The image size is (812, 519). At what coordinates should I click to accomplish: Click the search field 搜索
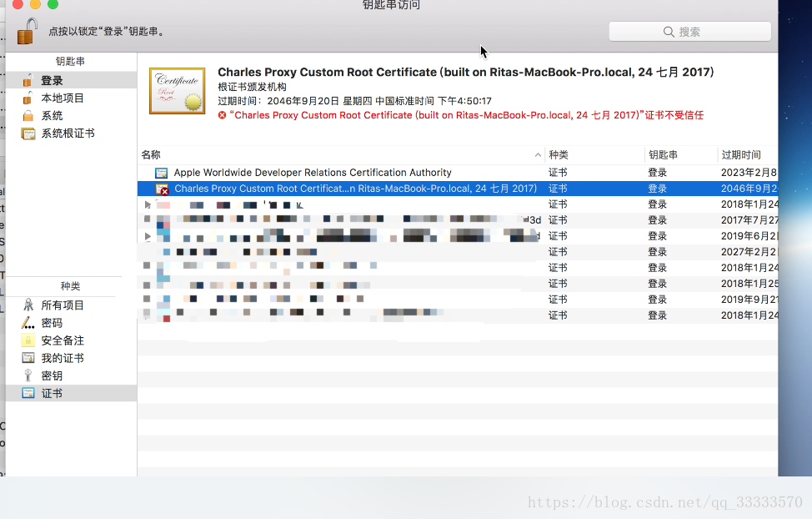tap(689, 32)
